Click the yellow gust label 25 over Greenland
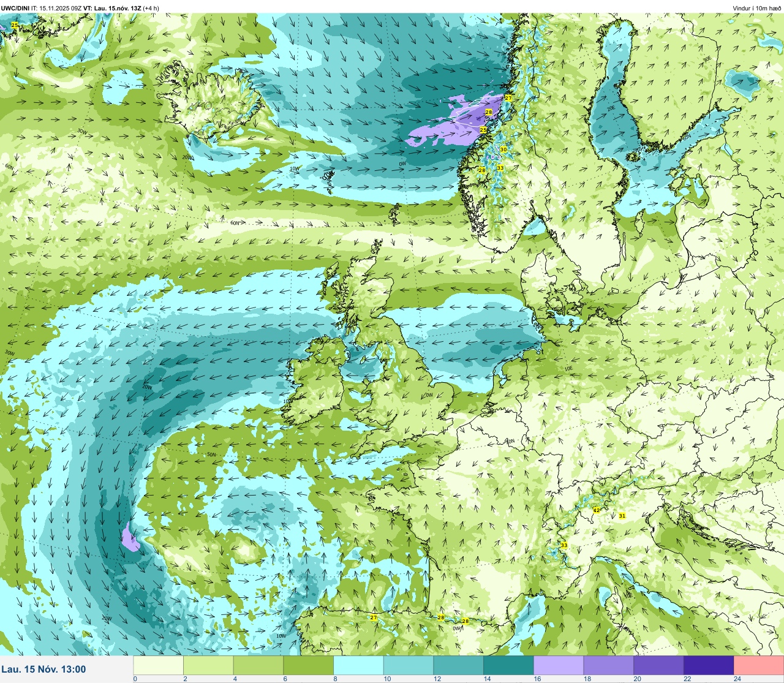784x683 pixels. tap(15, 25)
